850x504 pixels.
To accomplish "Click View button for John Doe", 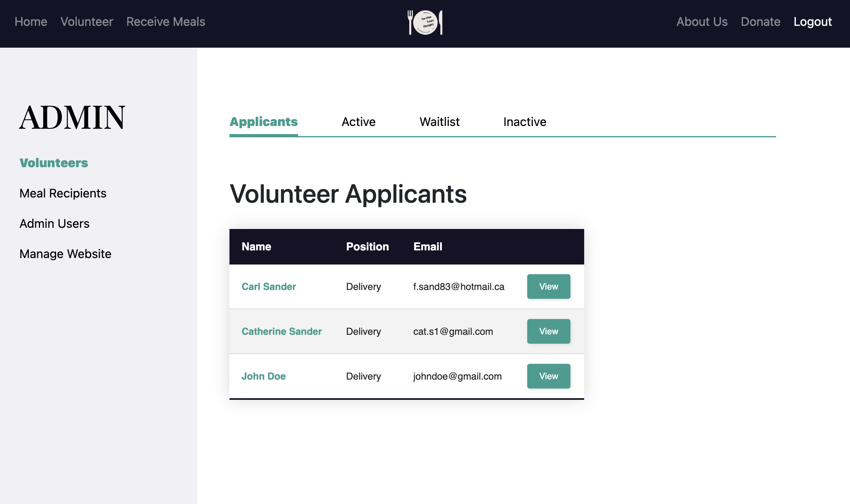I will pos(548,376).
